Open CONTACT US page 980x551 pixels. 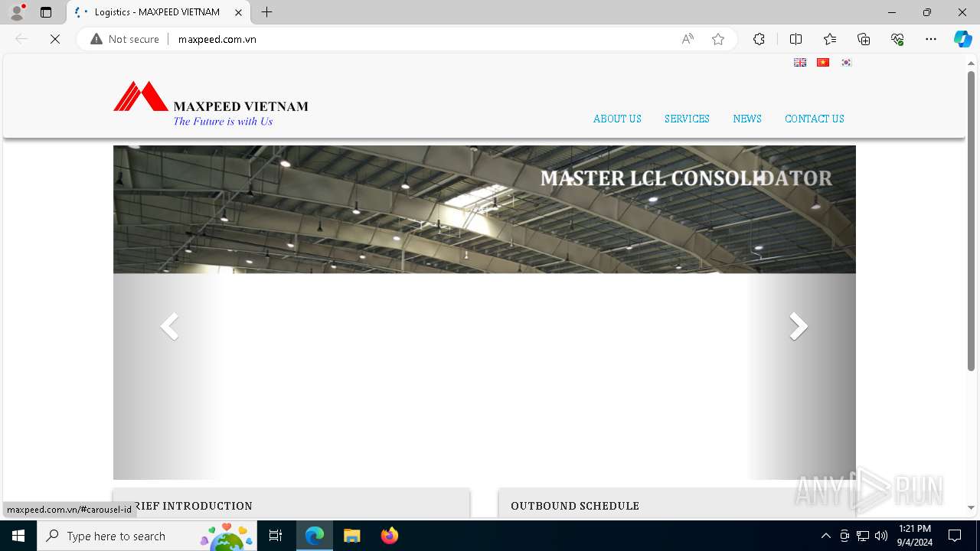(815, 119)
